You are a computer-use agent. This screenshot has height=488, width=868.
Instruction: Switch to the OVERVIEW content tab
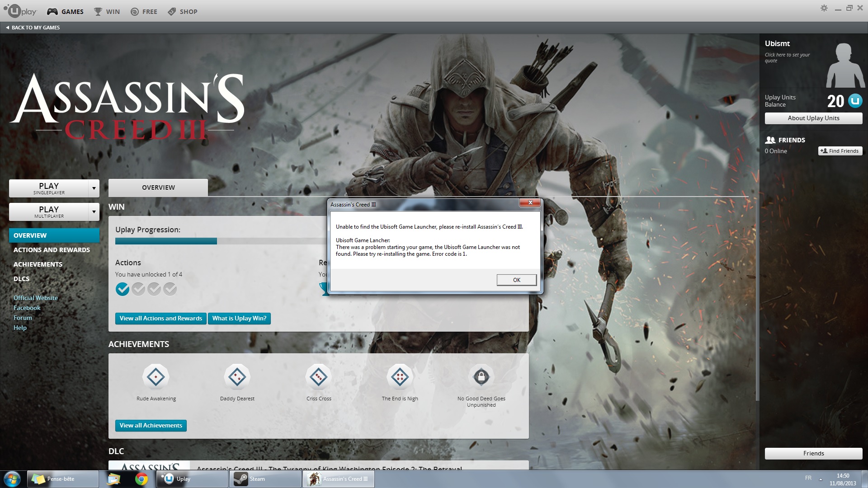point(158,188)
